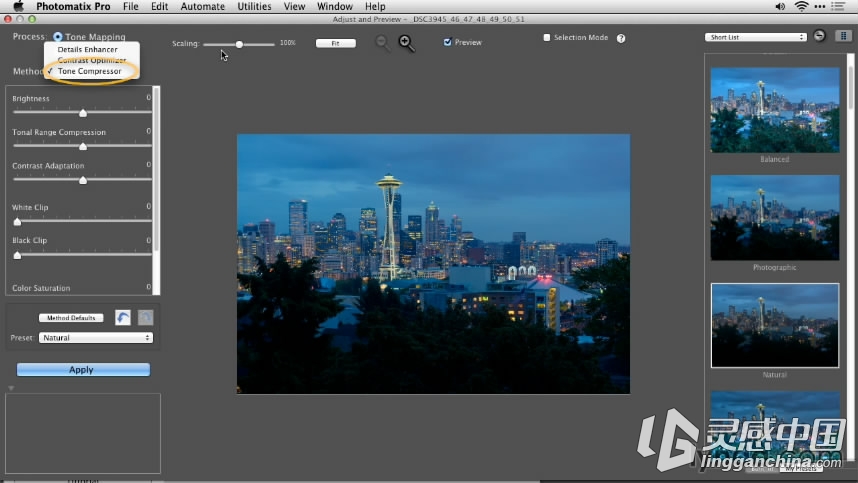The height and width of the screenshot is (483, 858).
Task: Enable the Selection Mode checkbox
Action: 547,37
